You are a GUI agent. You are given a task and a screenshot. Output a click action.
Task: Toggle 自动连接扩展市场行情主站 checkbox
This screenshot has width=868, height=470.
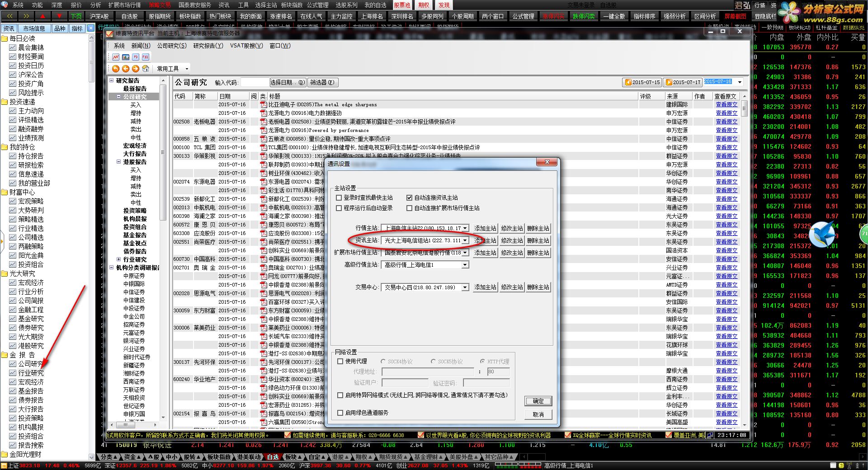(x=409, y=208)
